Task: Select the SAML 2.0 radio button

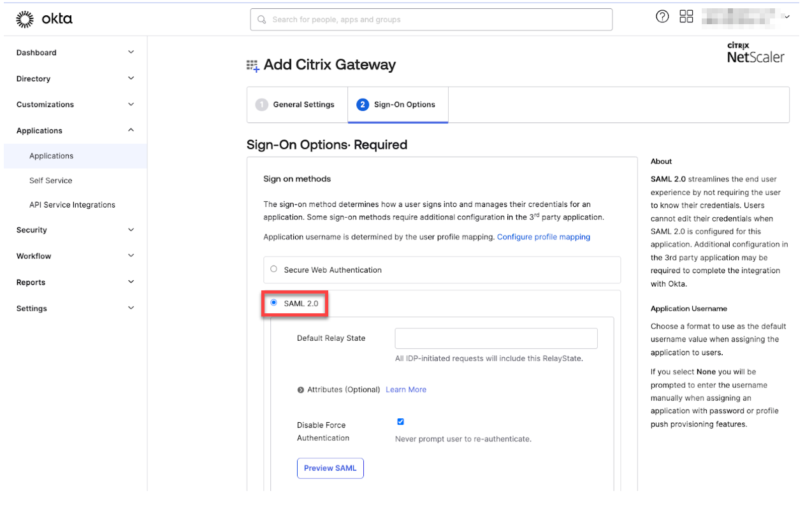Action: click(x=274, y=303)
